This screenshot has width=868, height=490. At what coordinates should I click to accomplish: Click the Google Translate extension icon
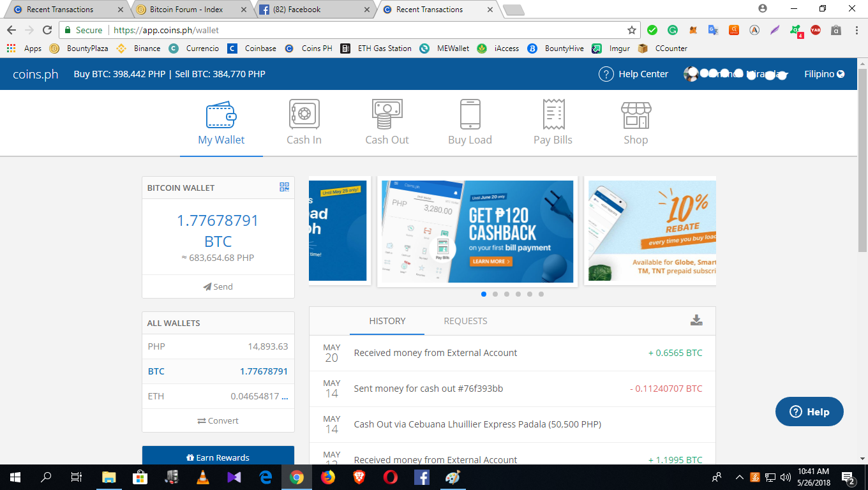[714, 30]
